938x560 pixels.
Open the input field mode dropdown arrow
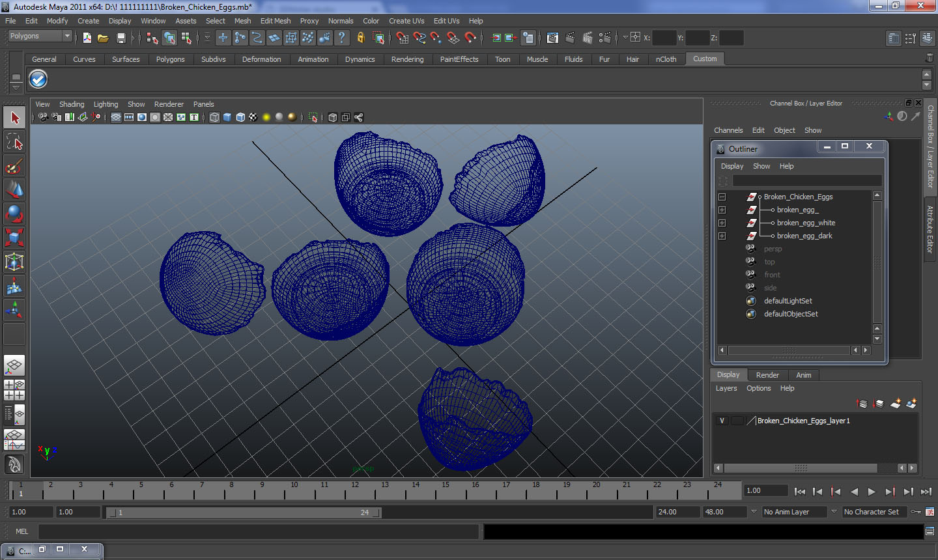pos(625,37)
